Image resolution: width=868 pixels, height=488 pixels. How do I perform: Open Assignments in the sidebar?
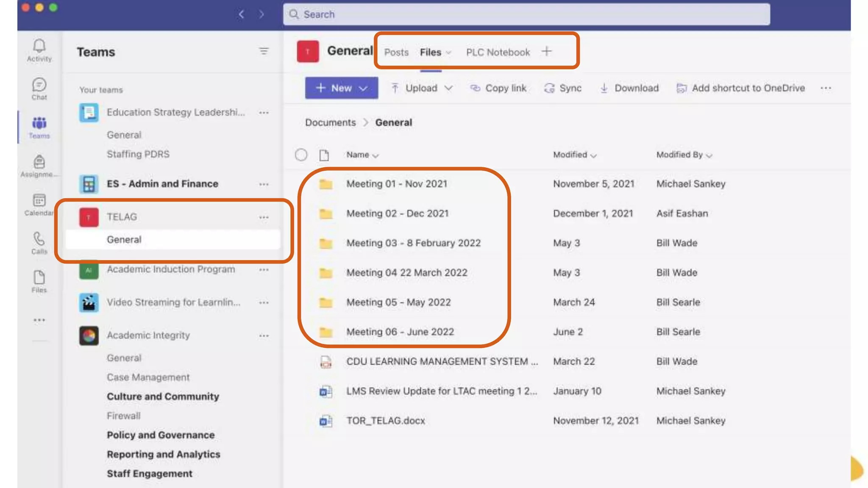click(x=39, y=166)
